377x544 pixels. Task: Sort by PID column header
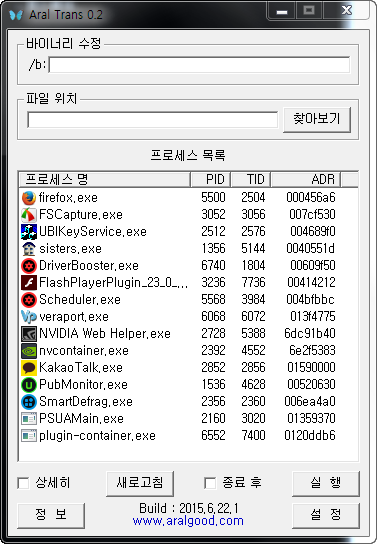[211, 179]
